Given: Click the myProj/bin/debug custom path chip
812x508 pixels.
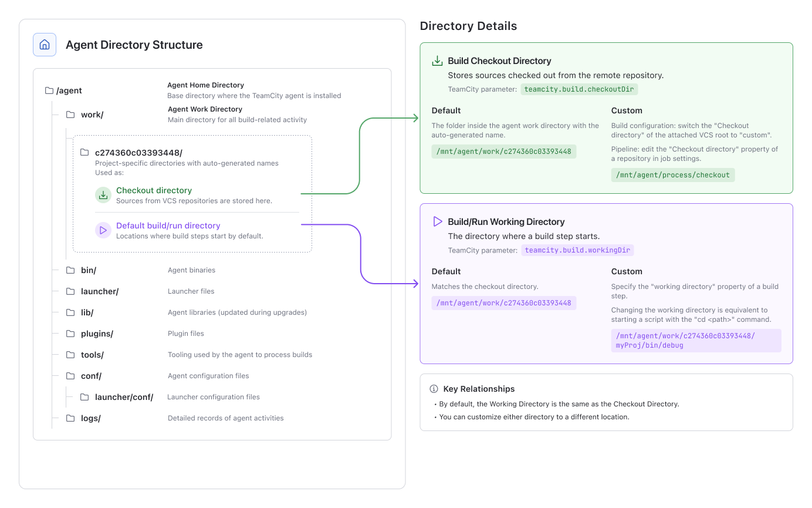Looking at the screenshot, I should pos(696,341).
